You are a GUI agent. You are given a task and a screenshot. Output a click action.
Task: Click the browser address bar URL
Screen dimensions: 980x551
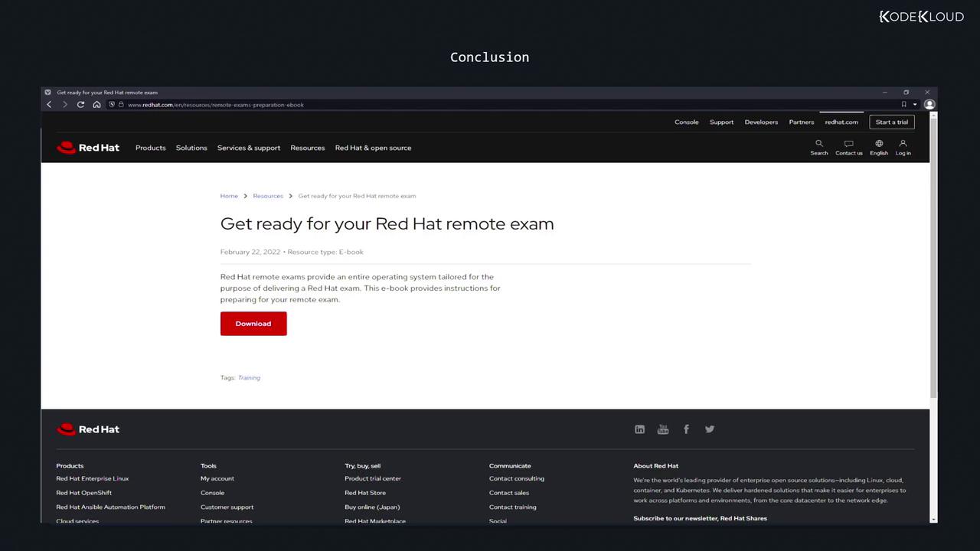(x=216, y=105)
